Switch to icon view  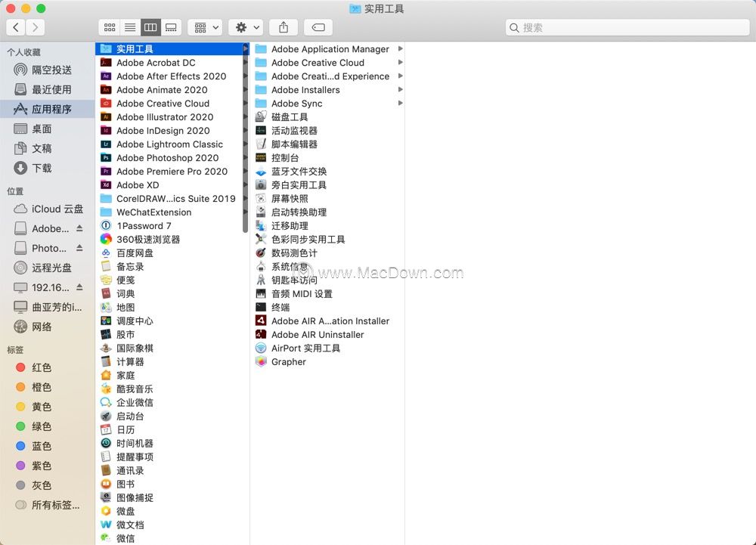point(110,27)
